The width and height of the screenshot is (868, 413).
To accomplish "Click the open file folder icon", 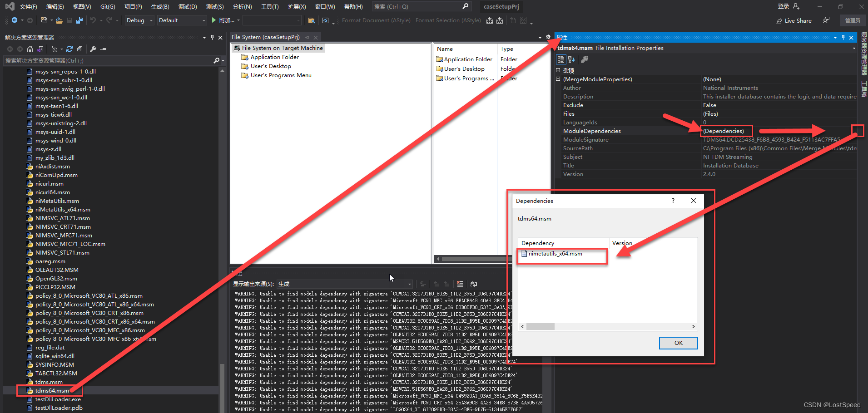I will tap(60, 20).
